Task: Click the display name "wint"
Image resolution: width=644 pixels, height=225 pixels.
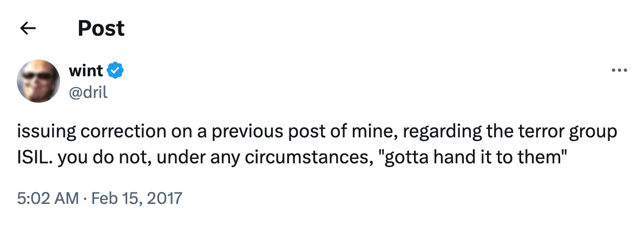Action: tap(86, 70)
